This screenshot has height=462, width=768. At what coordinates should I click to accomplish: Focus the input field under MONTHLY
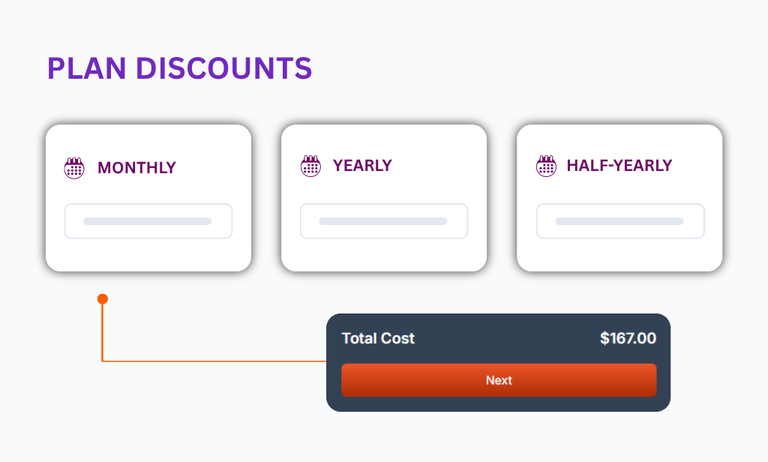click(148, 221)
